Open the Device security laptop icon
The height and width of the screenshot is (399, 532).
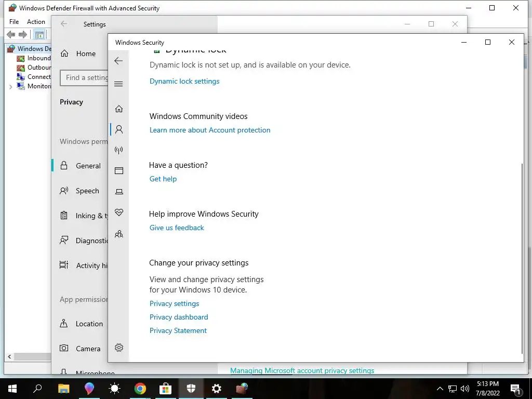tap(119, 192)
